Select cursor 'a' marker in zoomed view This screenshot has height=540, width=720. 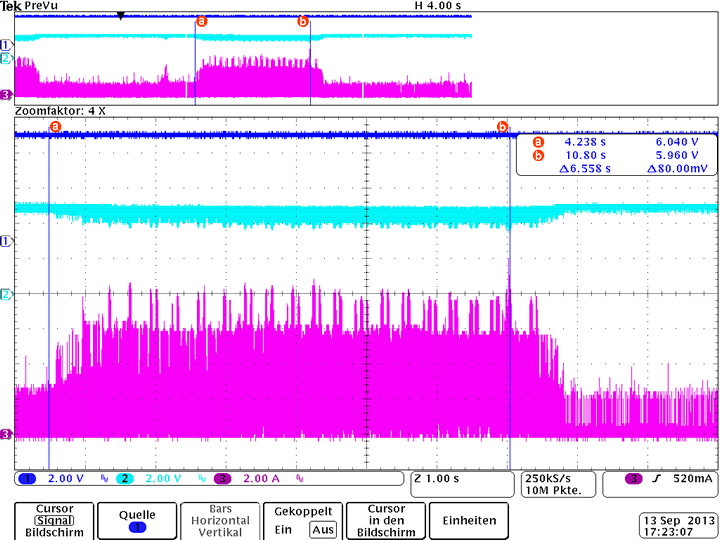click(x=55, y=126)
